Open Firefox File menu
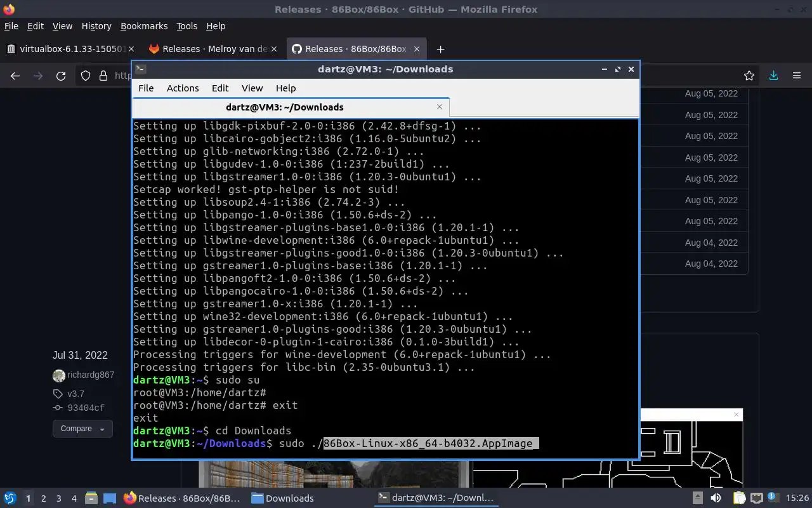The image size is (812, 508). tap(11, 26)
